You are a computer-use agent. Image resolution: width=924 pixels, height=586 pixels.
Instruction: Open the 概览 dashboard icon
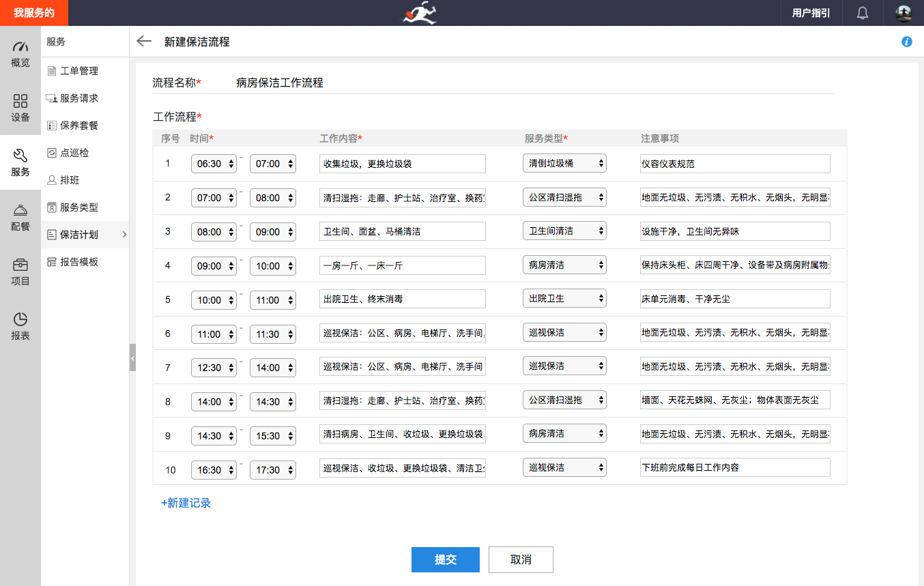point(20,47)
